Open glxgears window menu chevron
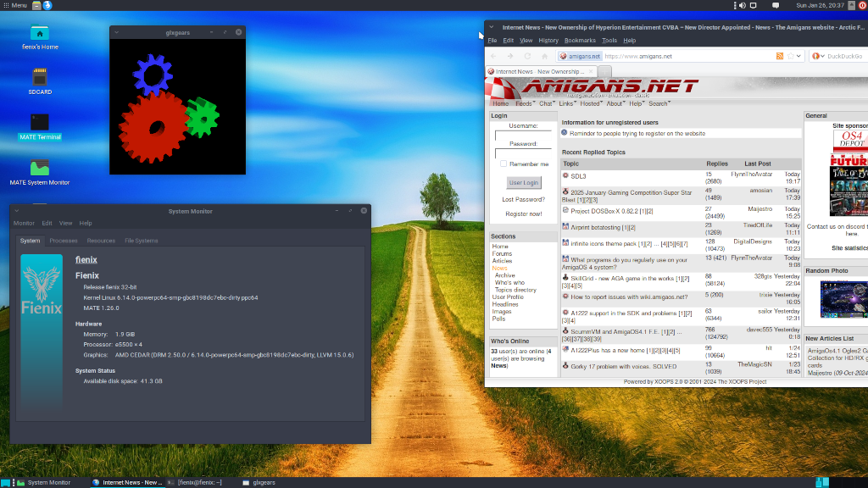868x488 pixels. point(117,33)
